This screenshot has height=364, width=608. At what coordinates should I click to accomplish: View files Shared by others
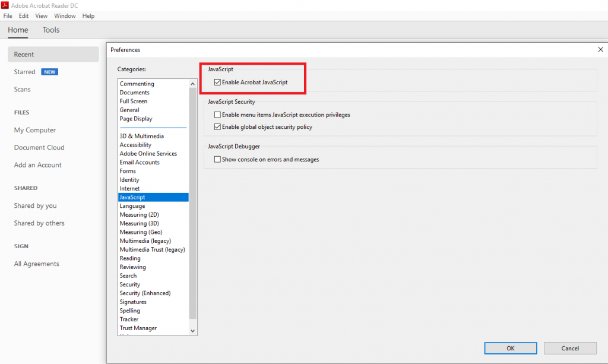click(39, 223)
